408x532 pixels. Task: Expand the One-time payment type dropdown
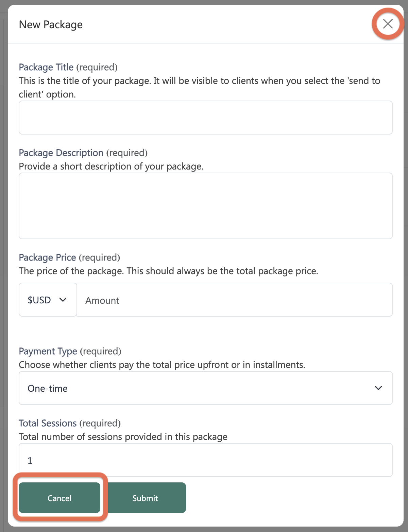pyautogui.click(x=206, y=388)
